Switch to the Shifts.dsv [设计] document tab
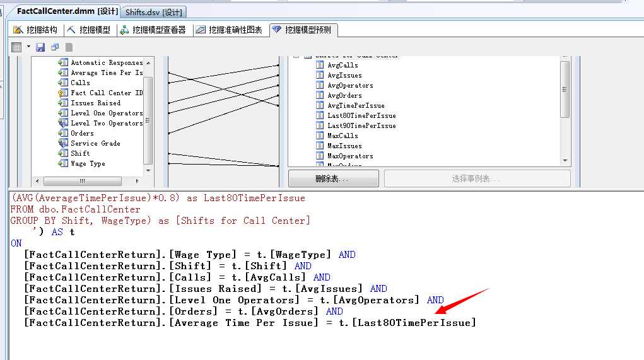The height and width of the screenshot is (360, 644). tap(154, 13)
